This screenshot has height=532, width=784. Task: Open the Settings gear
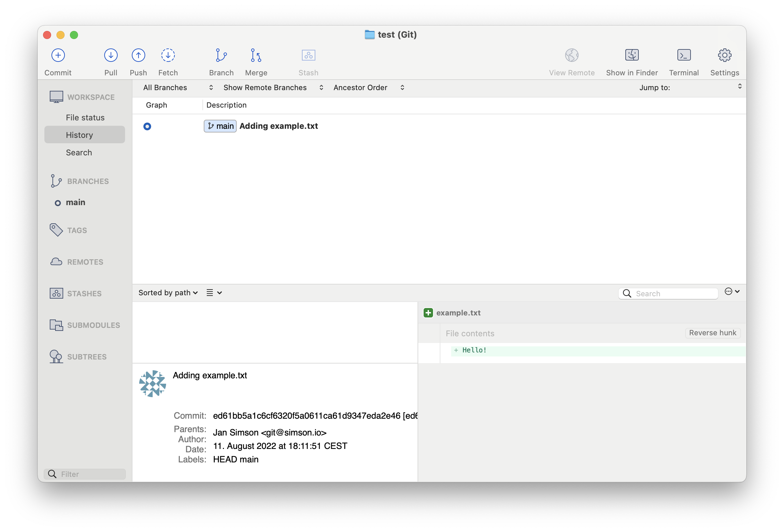click(x=724, y=55)
